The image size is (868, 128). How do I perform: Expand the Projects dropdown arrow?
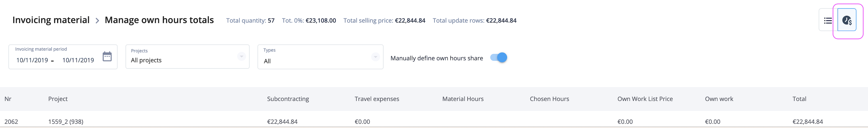(x=242, y=57)
